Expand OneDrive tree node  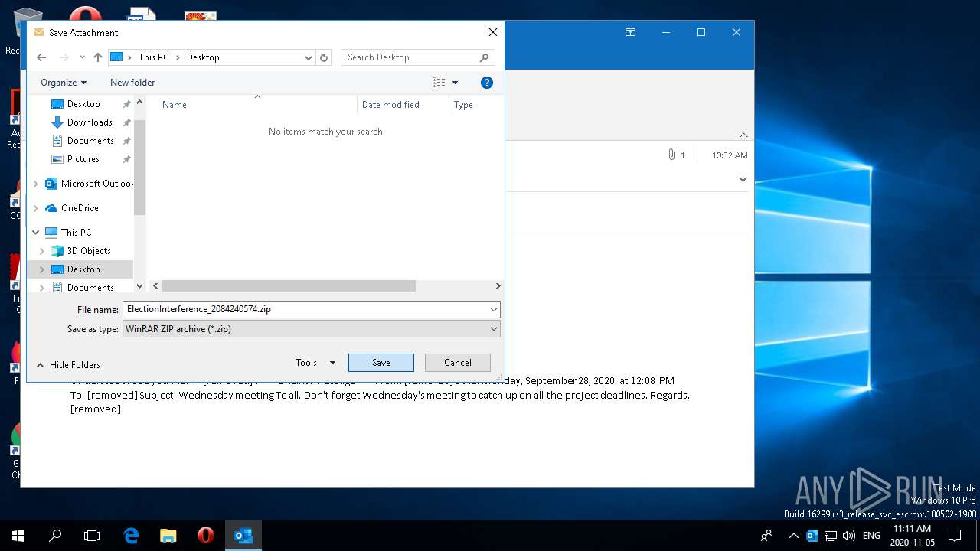click(x=35, y=208)
